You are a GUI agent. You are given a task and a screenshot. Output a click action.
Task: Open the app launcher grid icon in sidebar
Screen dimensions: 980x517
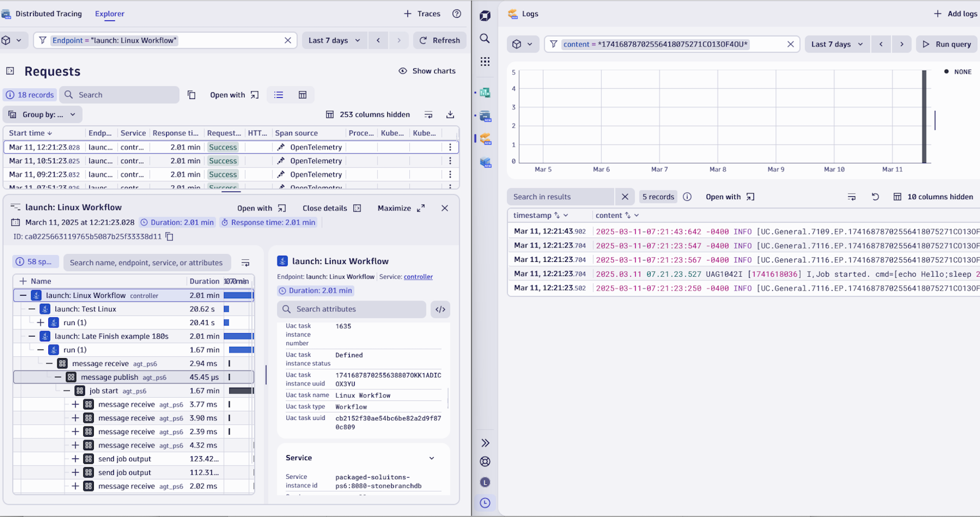pyautogui.click(x=485, y=61)
